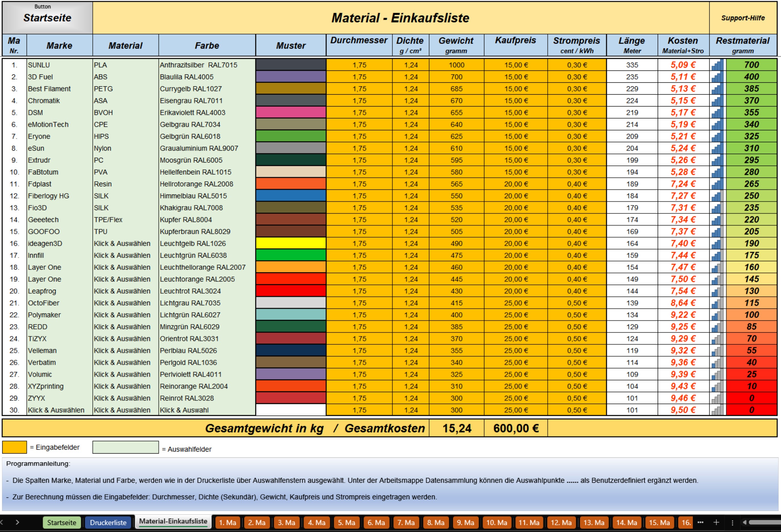Viewport: 781px width, 532px height.
Task: Click the horizontal scrollbar left arrow
Action: pos(744,522)
